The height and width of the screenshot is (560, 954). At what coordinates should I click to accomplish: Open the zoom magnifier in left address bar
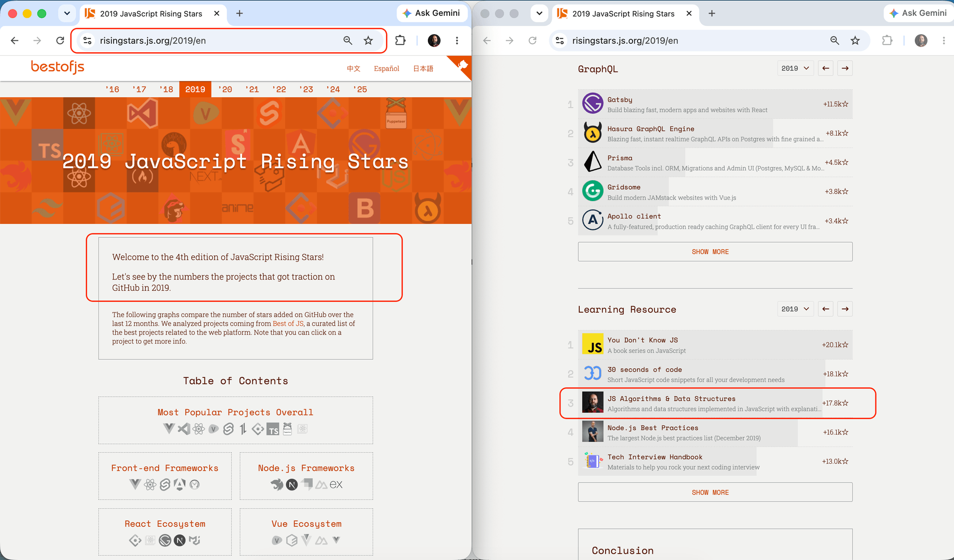pyautogui.click(x=348, y=41)
